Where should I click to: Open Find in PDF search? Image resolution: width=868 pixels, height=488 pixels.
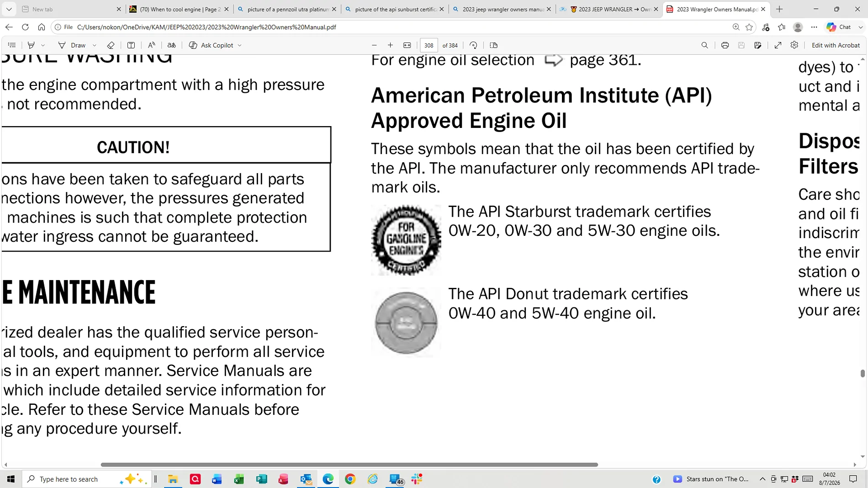coord(704,45)
